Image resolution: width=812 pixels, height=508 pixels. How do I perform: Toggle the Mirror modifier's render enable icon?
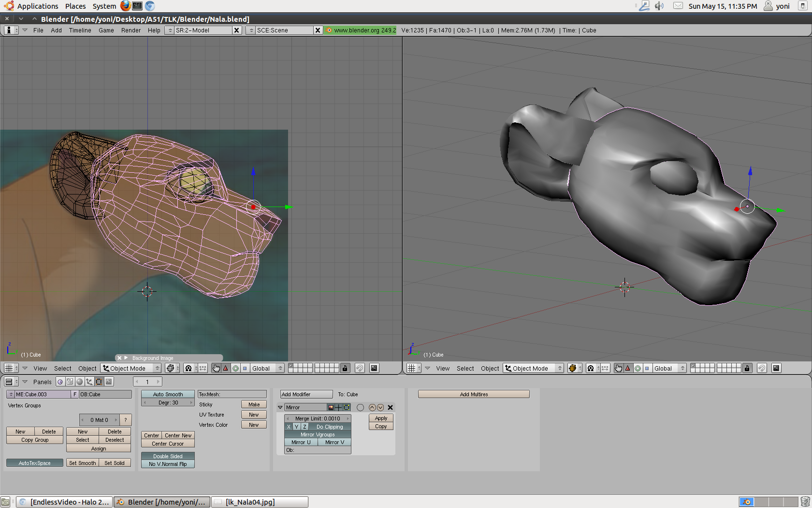tap(331, 407)
